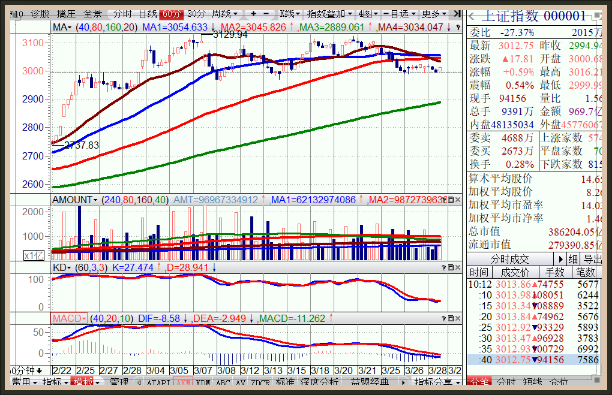
Task: Click scroll-right arrow after 苗圃经典 tab
Action: (x=402, y=382)
